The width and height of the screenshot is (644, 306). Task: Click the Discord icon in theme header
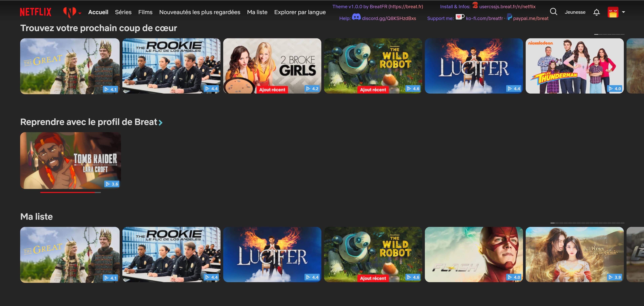click(356, 17)
